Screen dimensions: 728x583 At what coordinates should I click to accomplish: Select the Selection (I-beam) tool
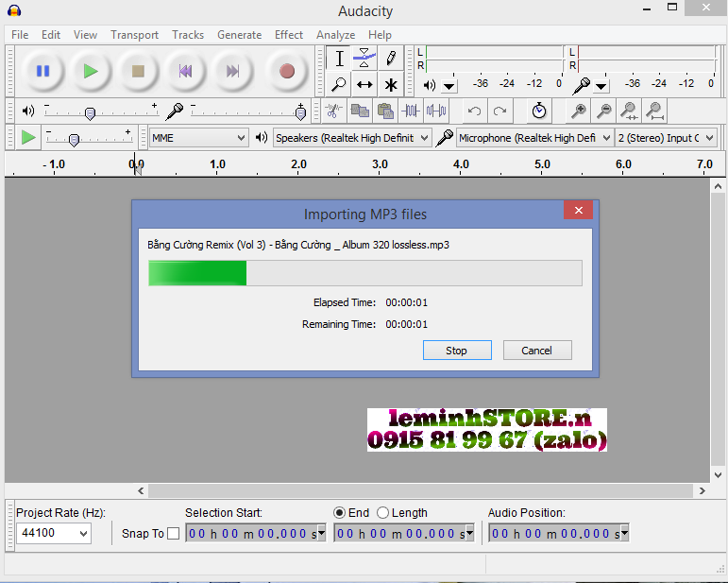coord(339,59)
